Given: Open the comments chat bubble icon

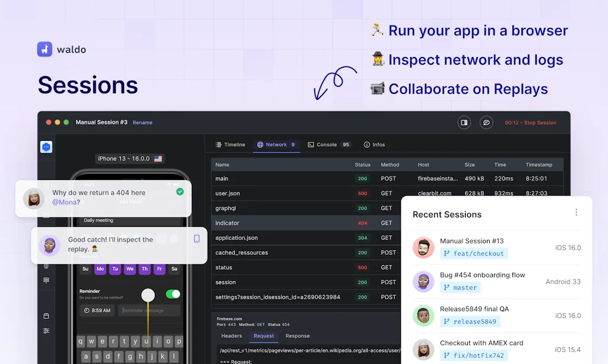Looking at the screenshot, I should pos(486,122).
